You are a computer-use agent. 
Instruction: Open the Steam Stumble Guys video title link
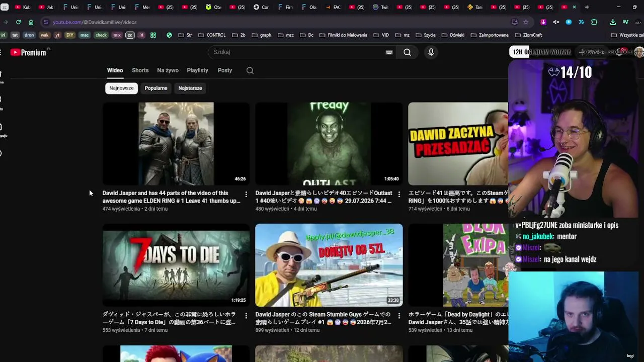[x=323, y=318]
